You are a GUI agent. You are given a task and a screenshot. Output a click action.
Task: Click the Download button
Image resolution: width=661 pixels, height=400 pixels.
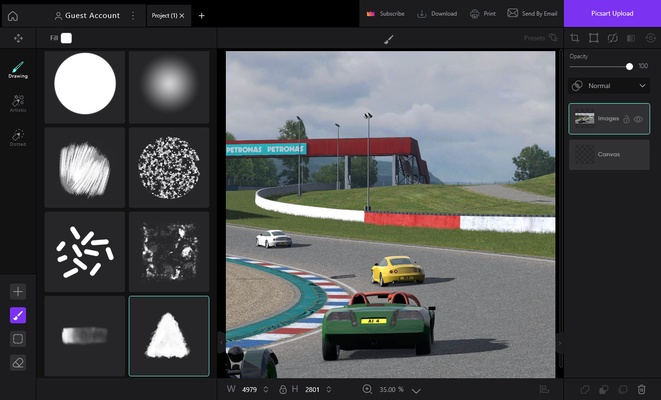437,14
